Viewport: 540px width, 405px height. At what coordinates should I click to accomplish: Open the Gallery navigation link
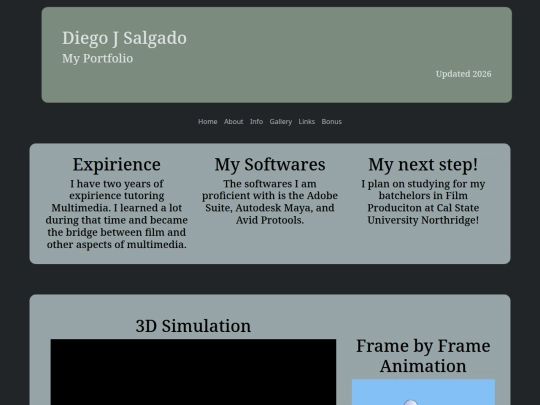pyautogui.click(x=281, y=122)
